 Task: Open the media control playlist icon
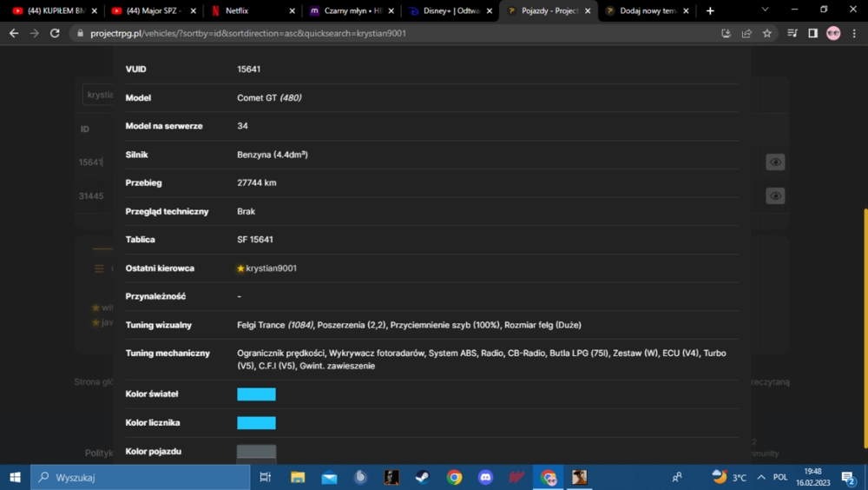point(792,33)
